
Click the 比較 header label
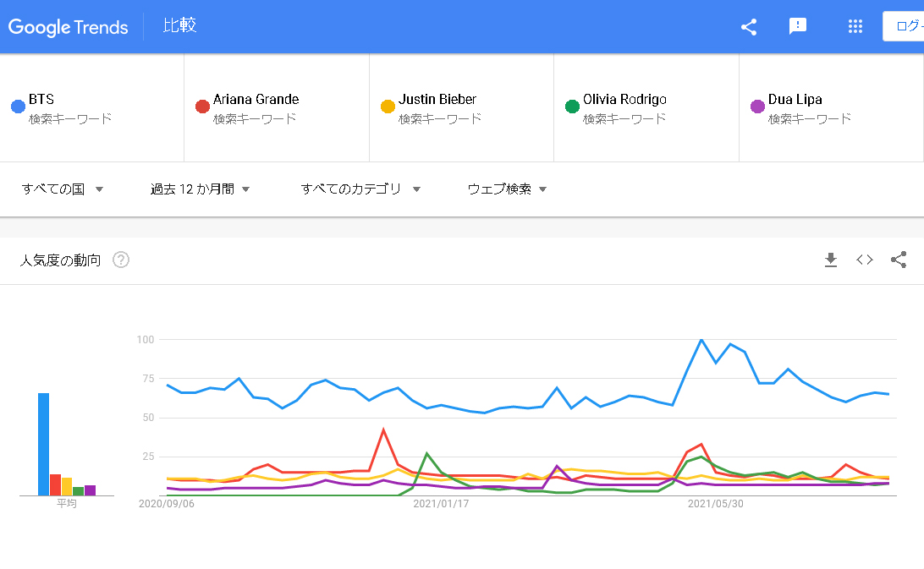coord(180,25)
